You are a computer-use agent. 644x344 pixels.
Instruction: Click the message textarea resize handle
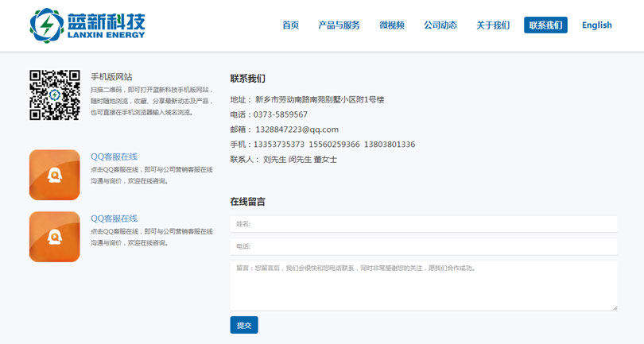615,307
